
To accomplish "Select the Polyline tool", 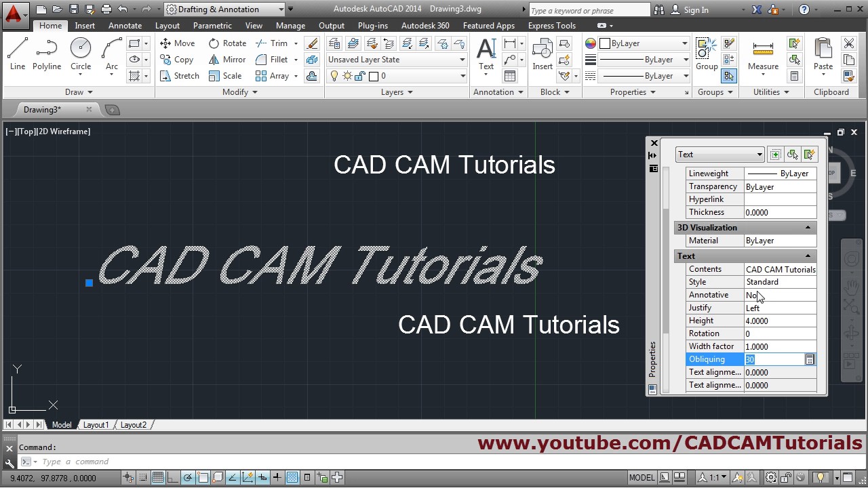I will coord(47,54).
